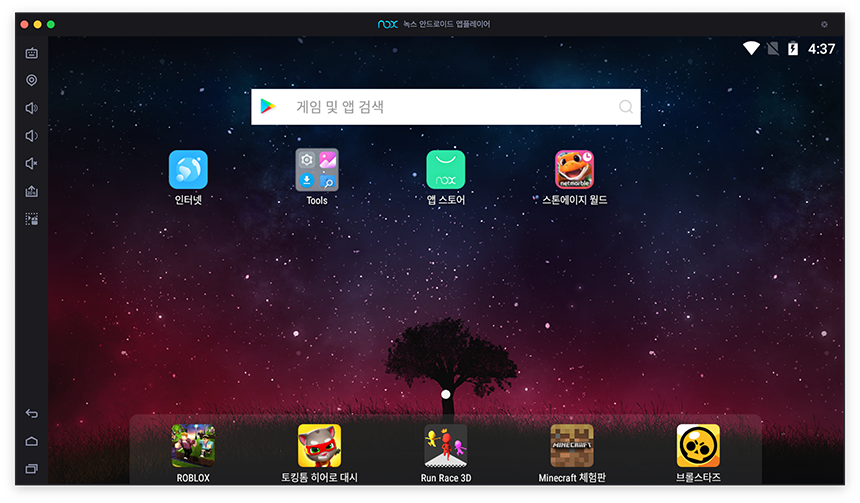Launch Run Race 3D

click(x=446, y=445)
